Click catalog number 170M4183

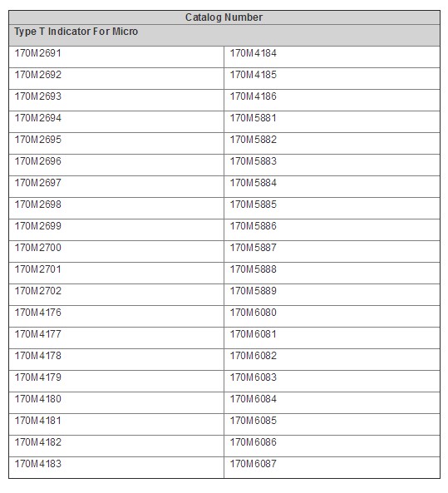tap(38, 464)
